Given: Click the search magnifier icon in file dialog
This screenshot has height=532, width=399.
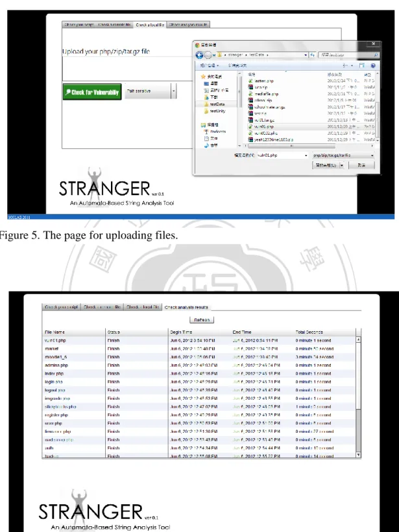Looking at the screenshot, I should click(x=376, y=55).
